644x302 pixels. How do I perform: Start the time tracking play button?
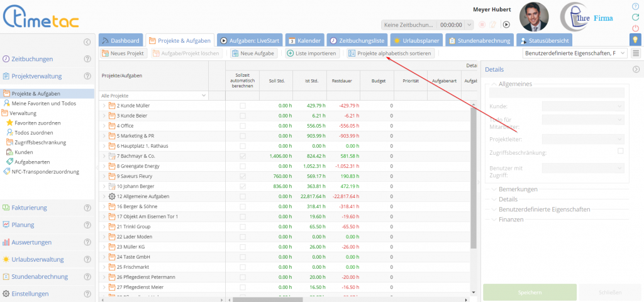coord(506,25)
